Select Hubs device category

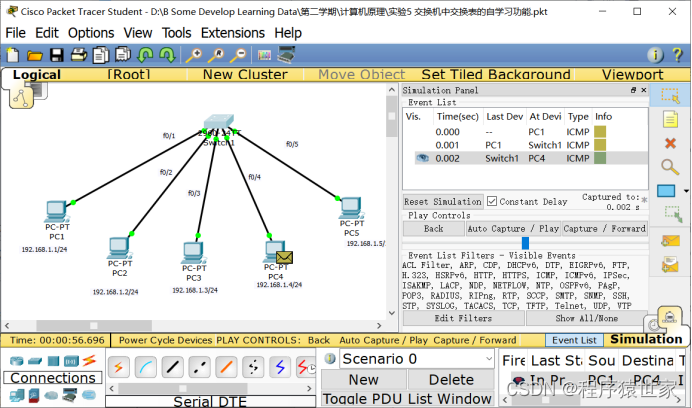tap(53, 361)
